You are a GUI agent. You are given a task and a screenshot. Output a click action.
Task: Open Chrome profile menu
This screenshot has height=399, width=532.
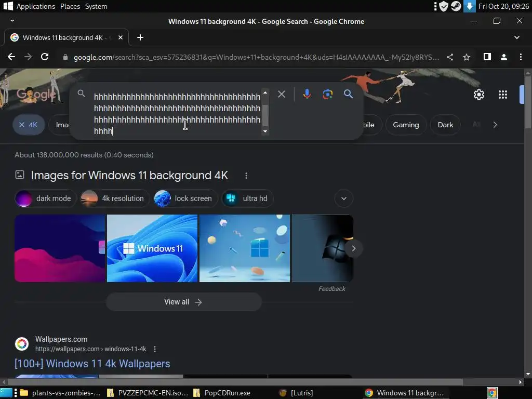point(504,57)
